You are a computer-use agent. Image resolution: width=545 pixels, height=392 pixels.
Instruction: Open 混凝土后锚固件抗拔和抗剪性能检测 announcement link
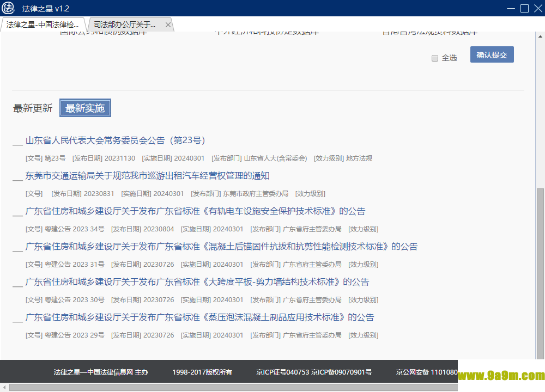221,247
